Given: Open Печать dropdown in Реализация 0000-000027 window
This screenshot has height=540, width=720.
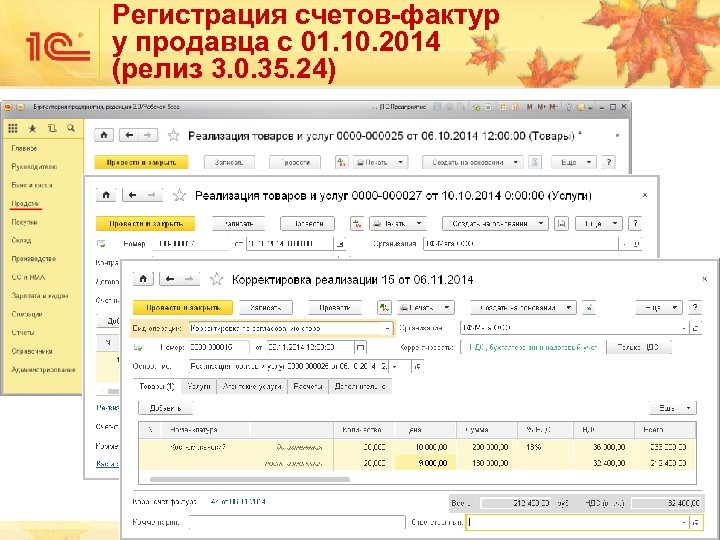Looking at the screenshot, I should 398,224.
